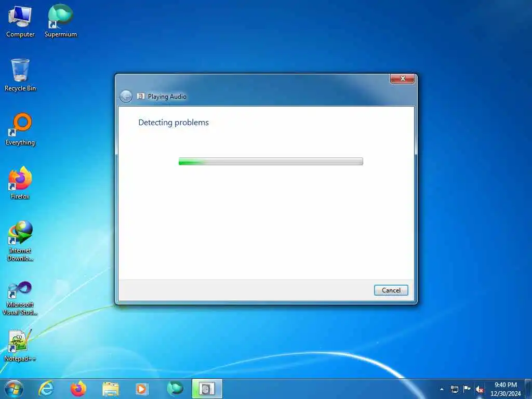Select the Firefox desktop shortcut

20,183
